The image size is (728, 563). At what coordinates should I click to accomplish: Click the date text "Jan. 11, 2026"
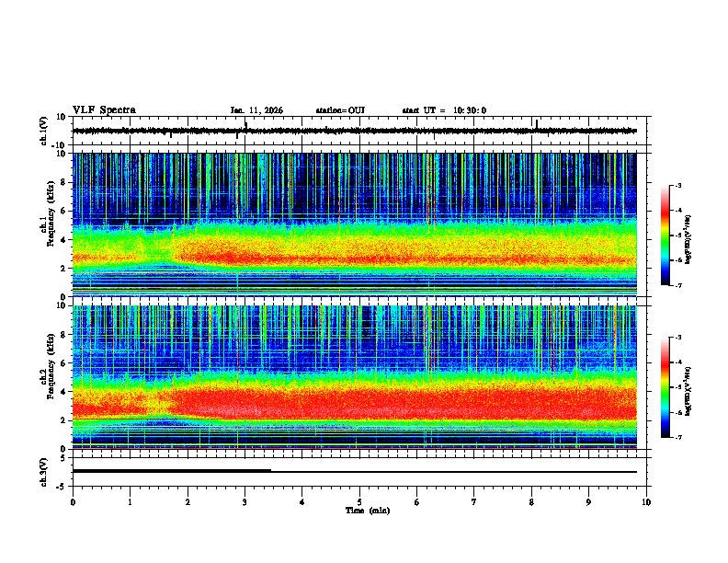coord(256,110)
